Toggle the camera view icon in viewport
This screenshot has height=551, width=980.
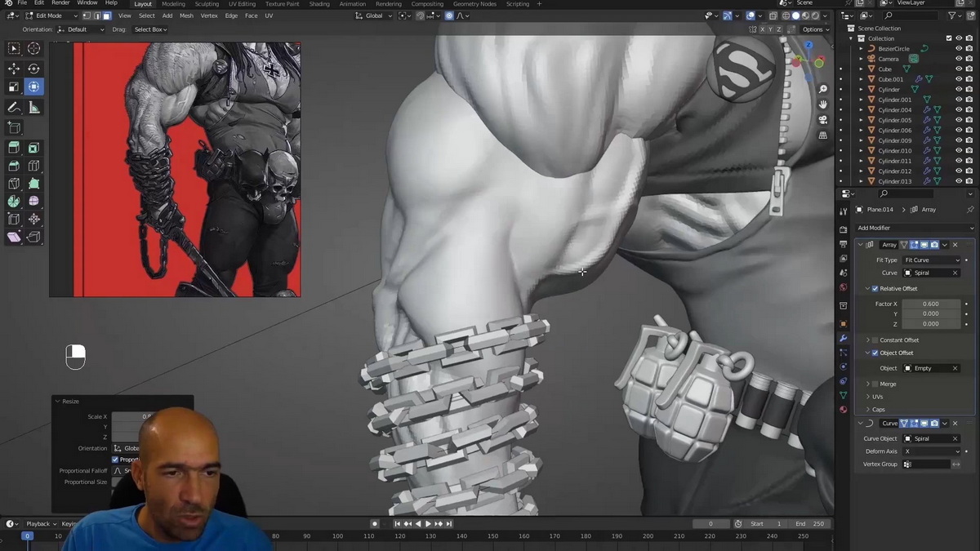823,120
